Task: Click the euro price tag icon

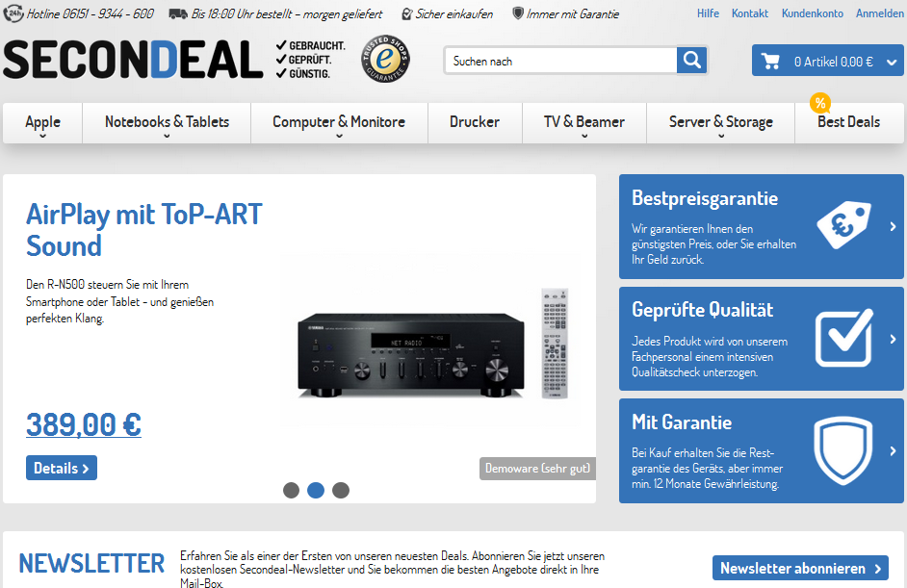Action: (x=844, y=225)
